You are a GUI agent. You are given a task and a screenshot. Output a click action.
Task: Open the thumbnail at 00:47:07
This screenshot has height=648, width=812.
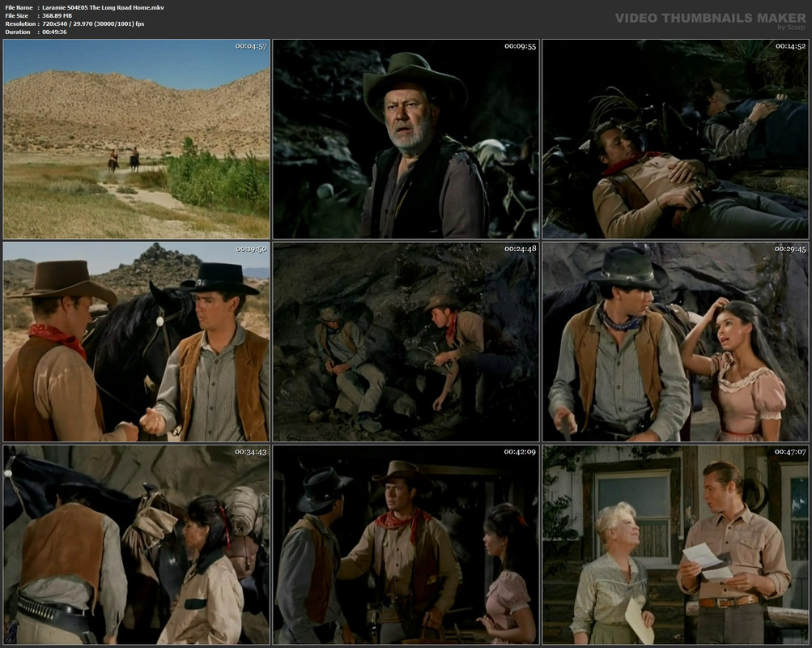(x=675, y=545)
